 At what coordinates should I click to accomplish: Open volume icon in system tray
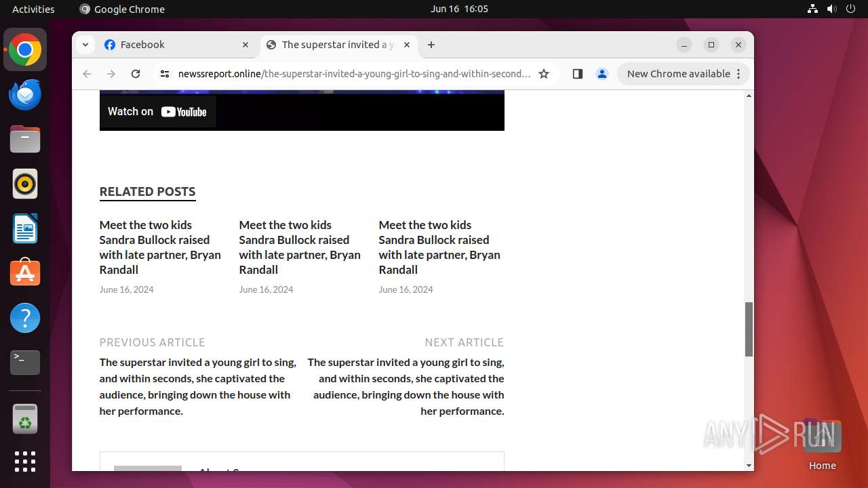[831, 9]
